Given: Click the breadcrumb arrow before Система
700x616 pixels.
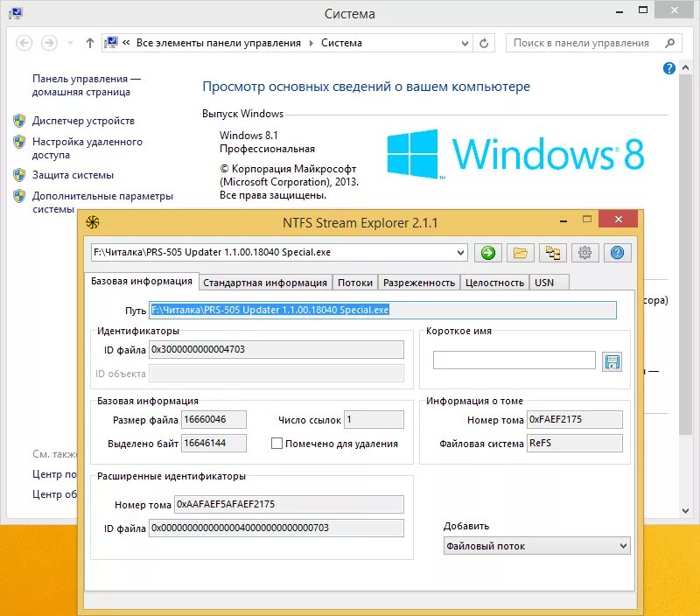Looking at the screenshot, I should (x=311, y=43).
